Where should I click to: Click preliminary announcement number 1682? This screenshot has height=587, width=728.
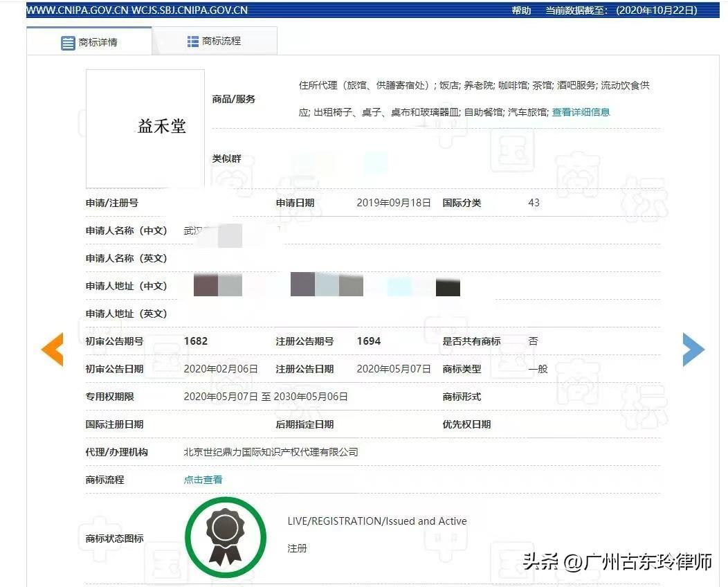[x=196, y=341]
